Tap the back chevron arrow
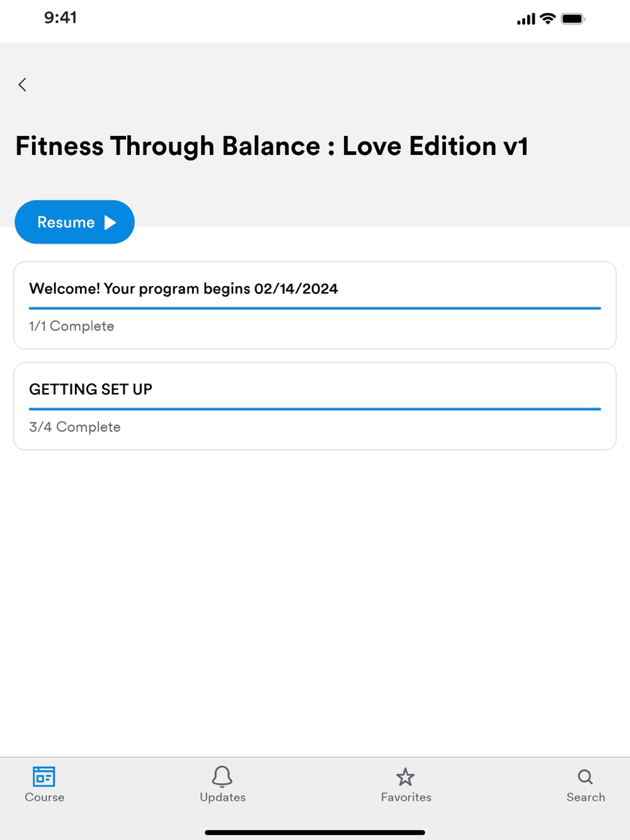This screenshot has height=840, width=630. click(23, 84)
